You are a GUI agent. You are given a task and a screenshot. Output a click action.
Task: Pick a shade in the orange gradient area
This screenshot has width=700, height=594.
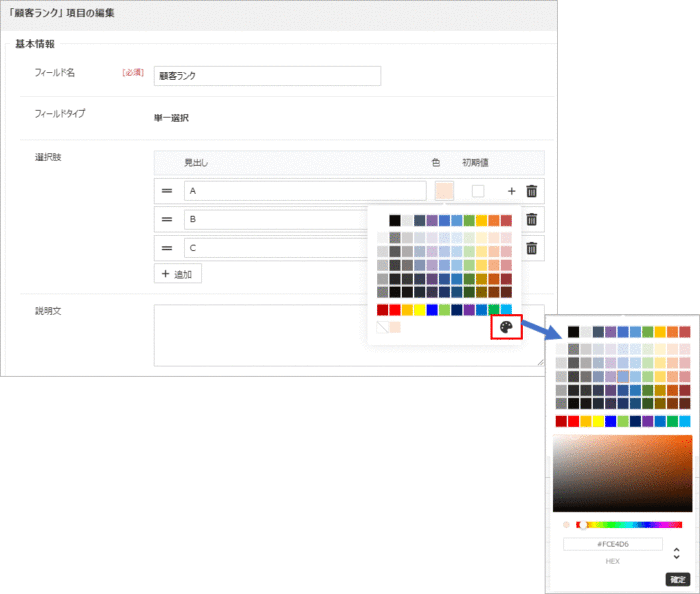pyautogui.click(x=622, y=474)
